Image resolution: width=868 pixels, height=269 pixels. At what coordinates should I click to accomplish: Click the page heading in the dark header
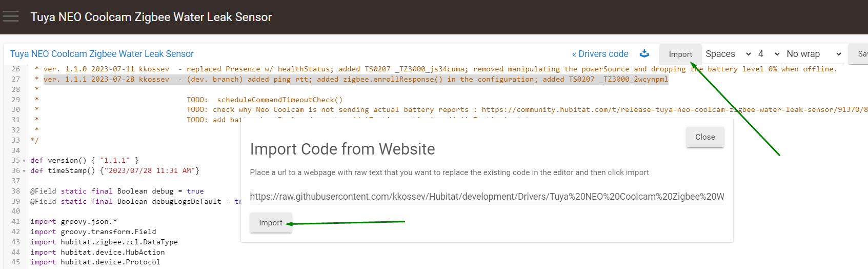pyautogui.click(x=151, y=17)
